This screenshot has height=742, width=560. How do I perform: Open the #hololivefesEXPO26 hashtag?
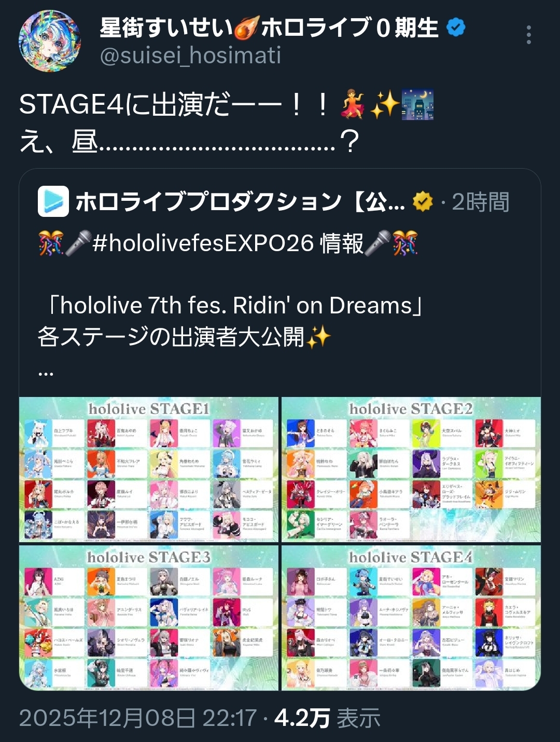[203, 243]
